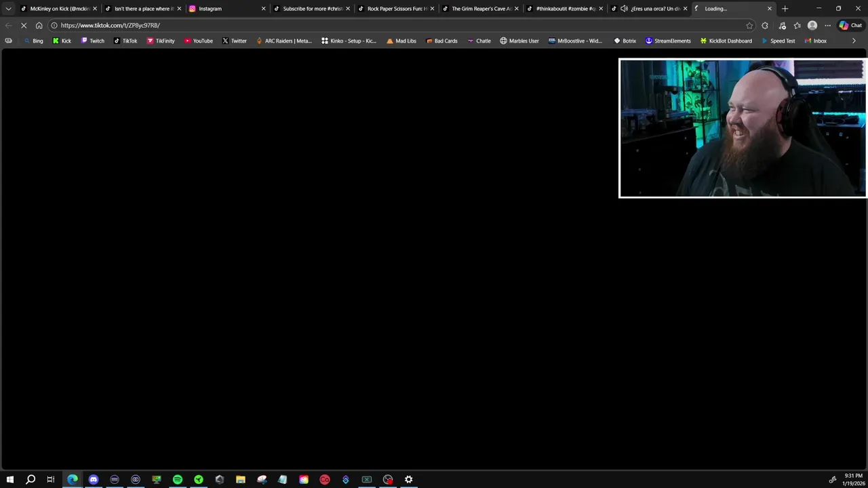Open the Twitter bookmark
The image size is (868, 488).
click(234, 41)
